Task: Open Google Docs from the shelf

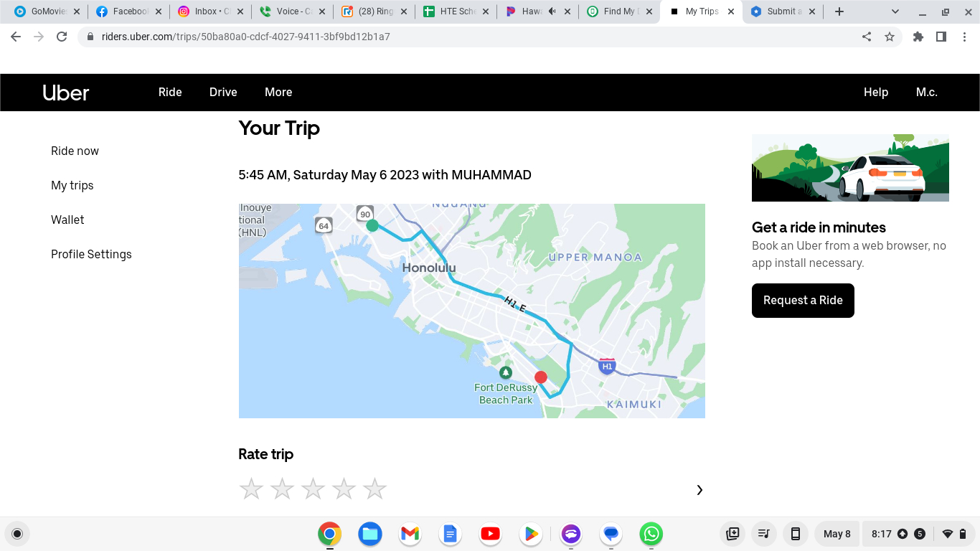Action: coord(450,534)
